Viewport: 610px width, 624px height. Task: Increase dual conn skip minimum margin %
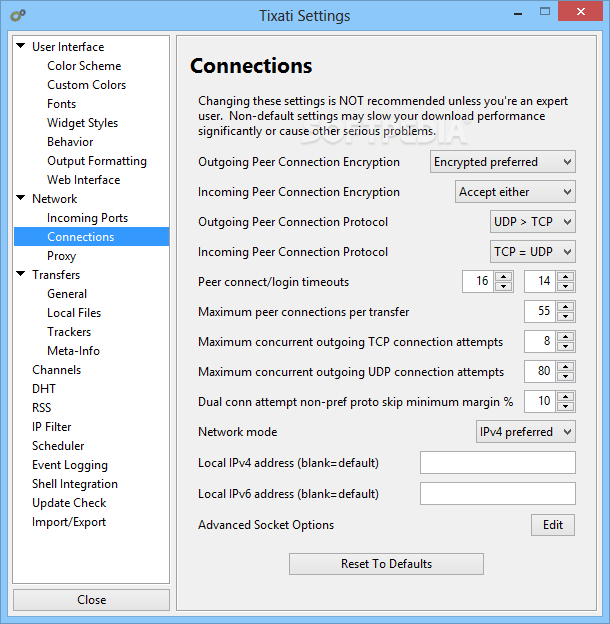565,396
